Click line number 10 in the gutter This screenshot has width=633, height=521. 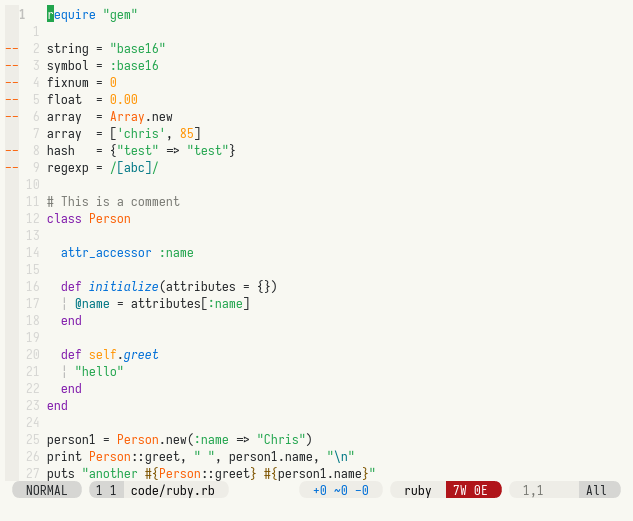(33, 185)
